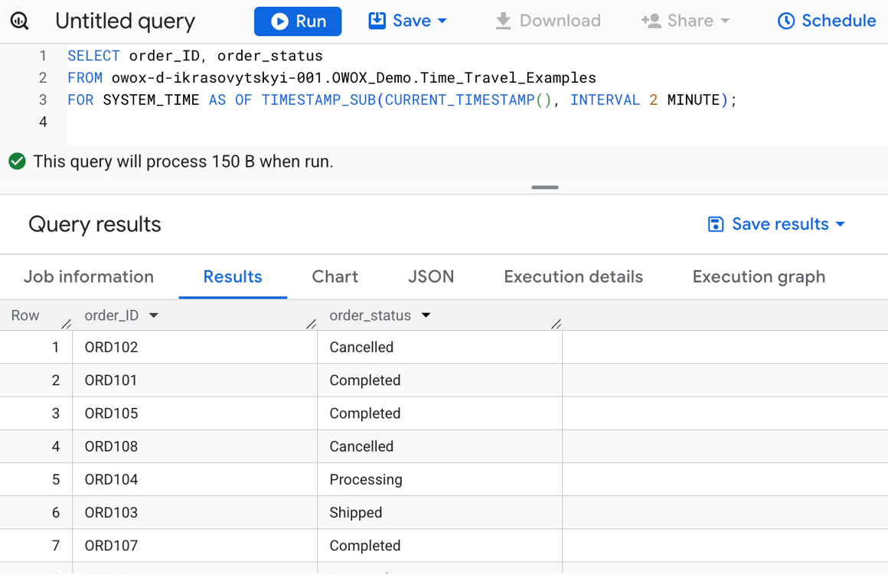Click cell ORD105
The height and width of the screenshot is (588, 888).
194,413
